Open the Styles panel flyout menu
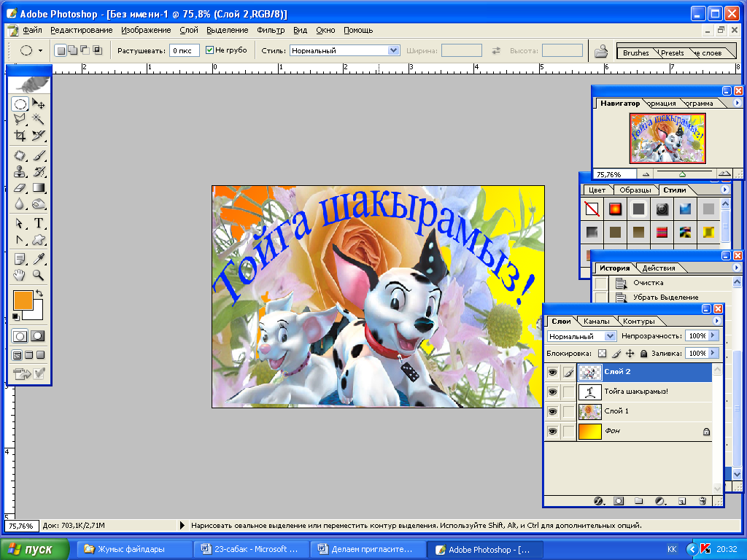Screen dimensions: 747x560 [x=724, y=190]
